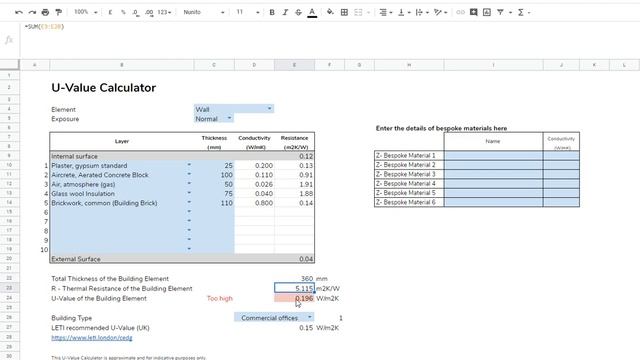Viewport: 640px width, 360px height.
Task: Select resistance cell 1.88
Action: (294, 194)
